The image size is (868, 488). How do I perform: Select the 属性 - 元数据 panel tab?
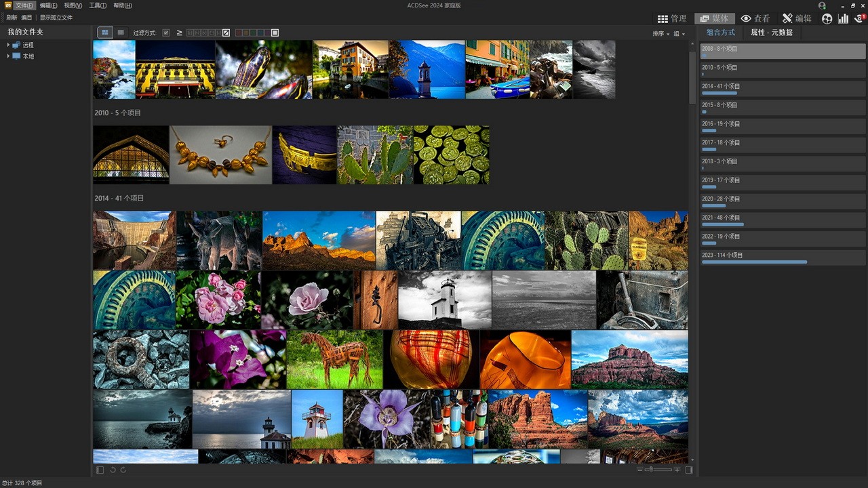(772, 33)
